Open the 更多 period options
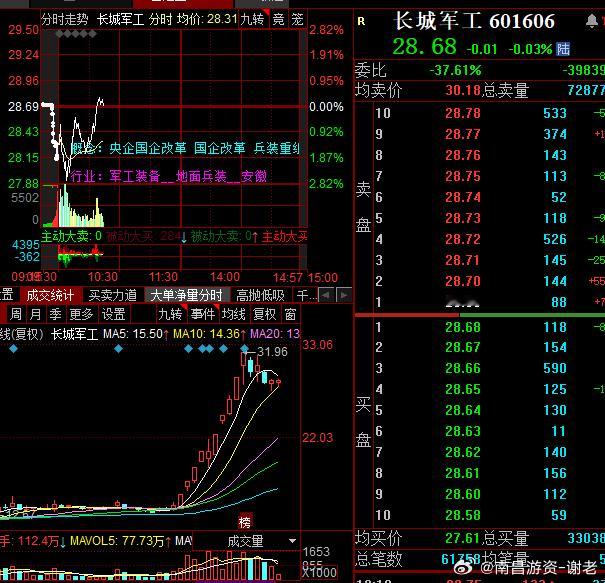Viewport: 605px width, 583px height. [81, 314]
